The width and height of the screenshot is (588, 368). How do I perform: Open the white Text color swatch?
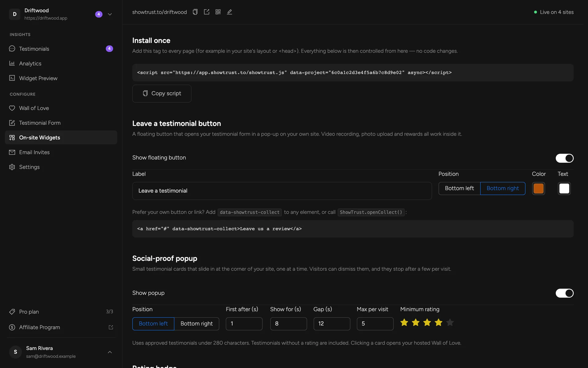564,188
